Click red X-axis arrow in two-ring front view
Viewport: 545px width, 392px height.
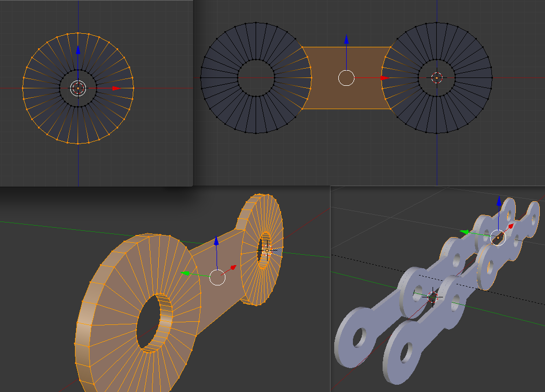click(385, 78)
